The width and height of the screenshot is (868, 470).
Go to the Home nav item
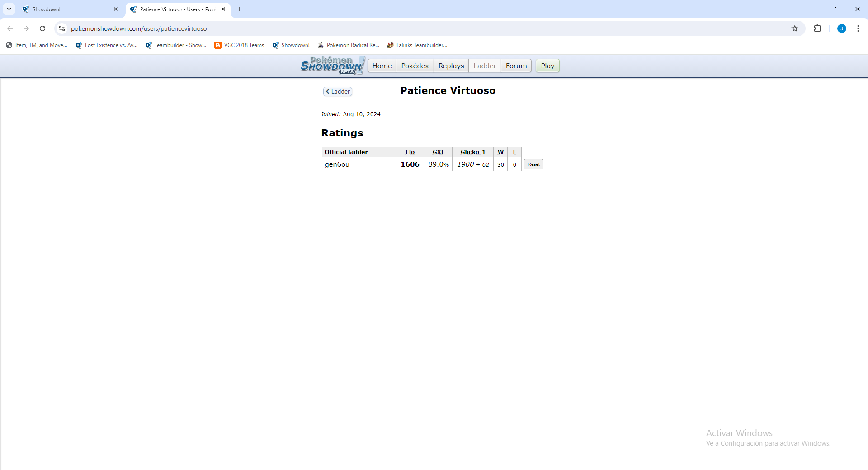pyautogui.click(x=382, y=66)
